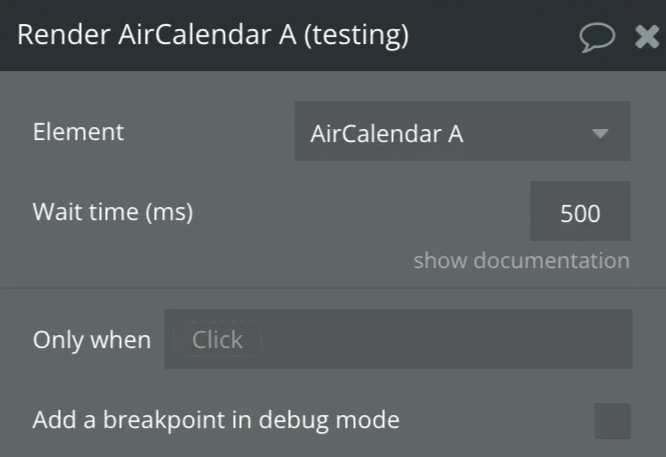Click the 'Only when' label
This screenshot has width=666, height=457.
pyautogui.click(x=92, y=340)
